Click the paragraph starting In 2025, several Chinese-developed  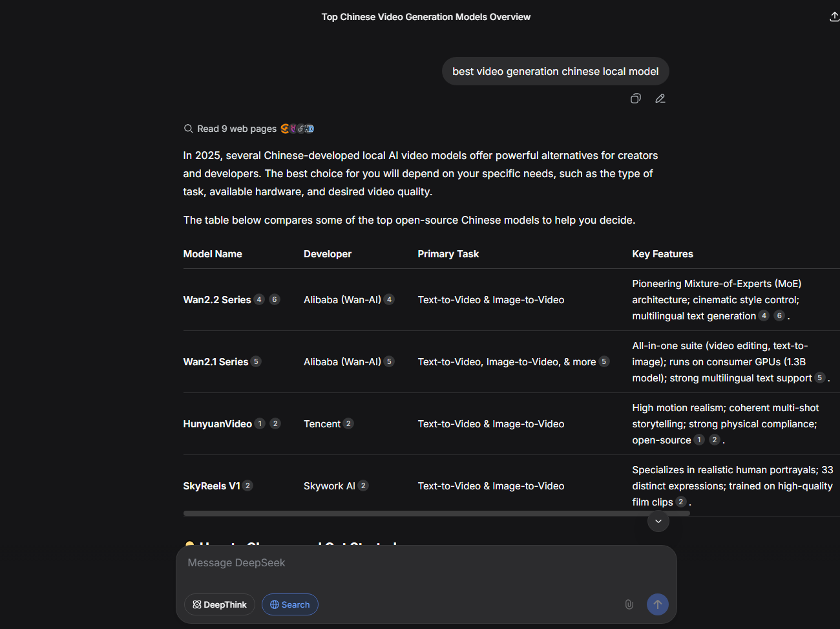pos(421,173)
